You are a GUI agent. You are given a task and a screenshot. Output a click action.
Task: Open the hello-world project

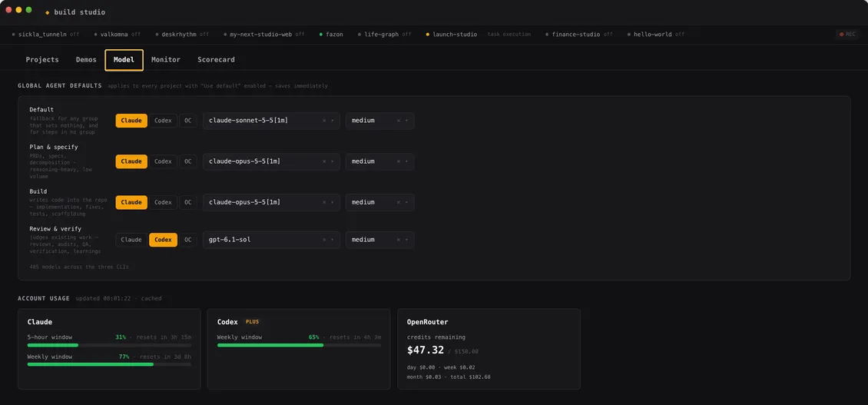pyautogui.click(x=656, y=35)
